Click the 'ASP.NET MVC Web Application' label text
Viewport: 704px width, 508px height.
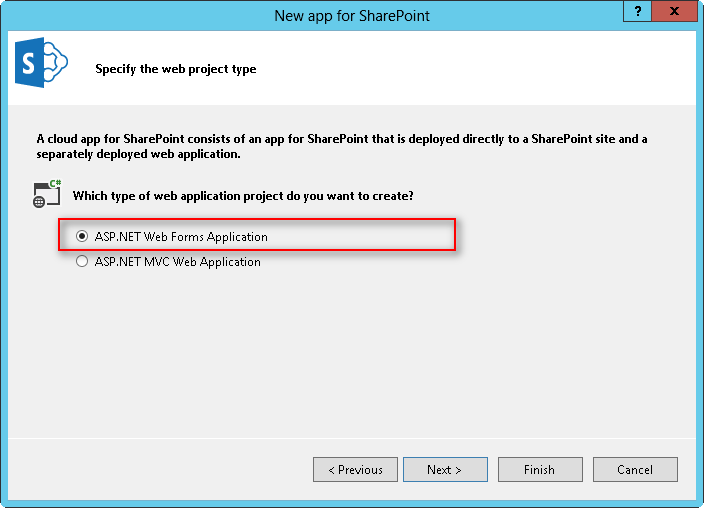click(177, 262)
